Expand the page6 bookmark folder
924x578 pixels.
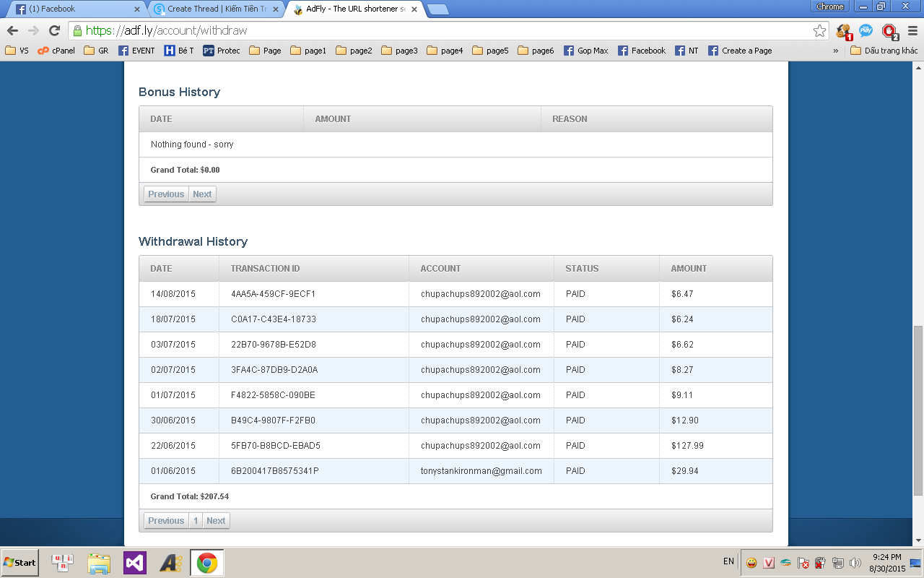pos(536,51)
